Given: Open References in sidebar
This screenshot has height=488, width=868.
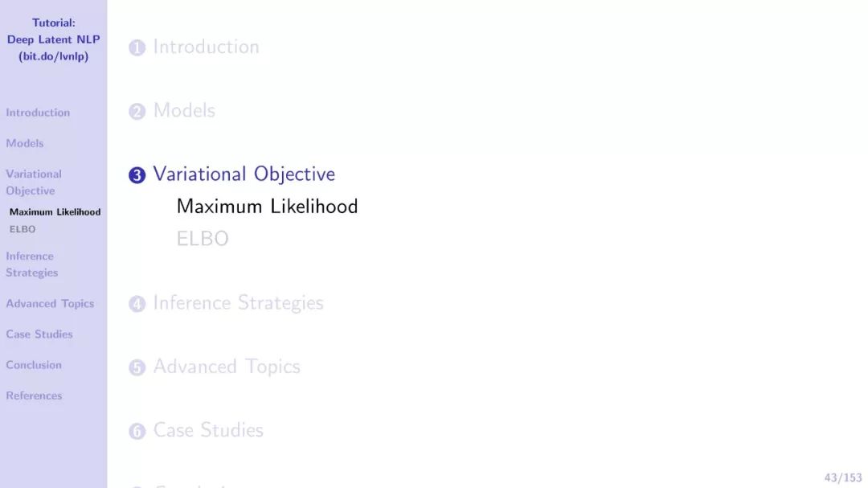Looking at the screenshot, I should (x=34, y=396).
